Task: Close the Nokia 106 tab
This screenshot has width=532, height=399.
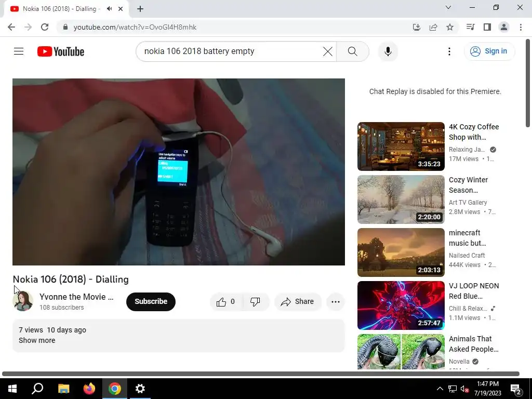Action: point(121,9)
